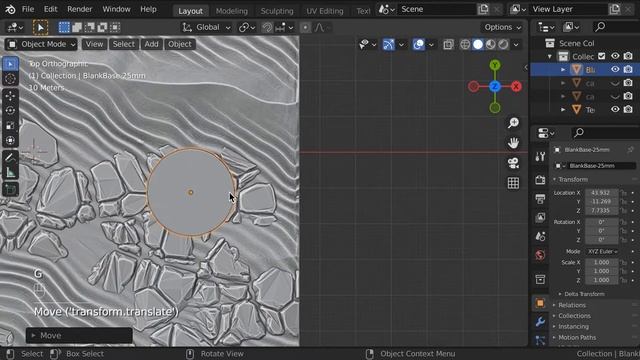Activate the Scale tool in toolbar

point(10,126)
